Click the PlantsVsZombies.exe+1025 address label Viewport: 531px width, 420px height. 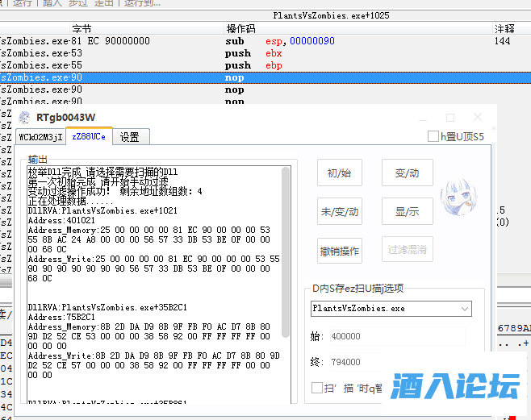pos(331,15)
